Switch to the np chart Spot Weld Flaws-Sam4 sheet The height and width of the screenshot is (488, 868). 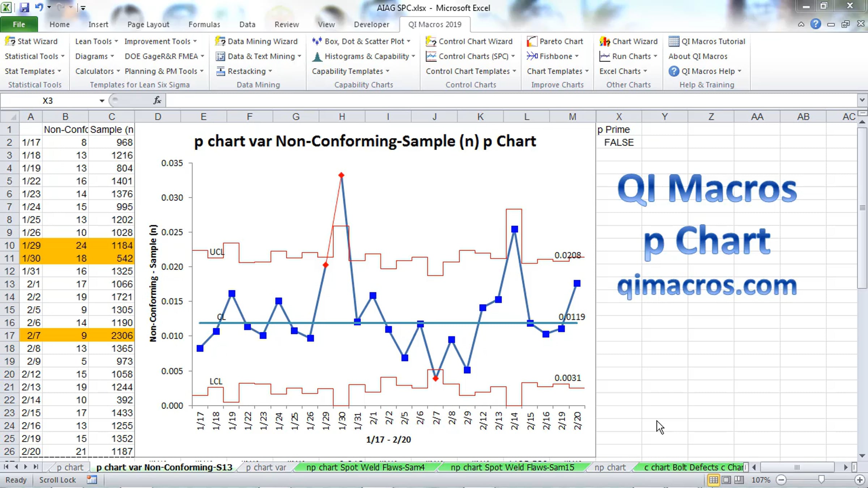coord(365,467)
